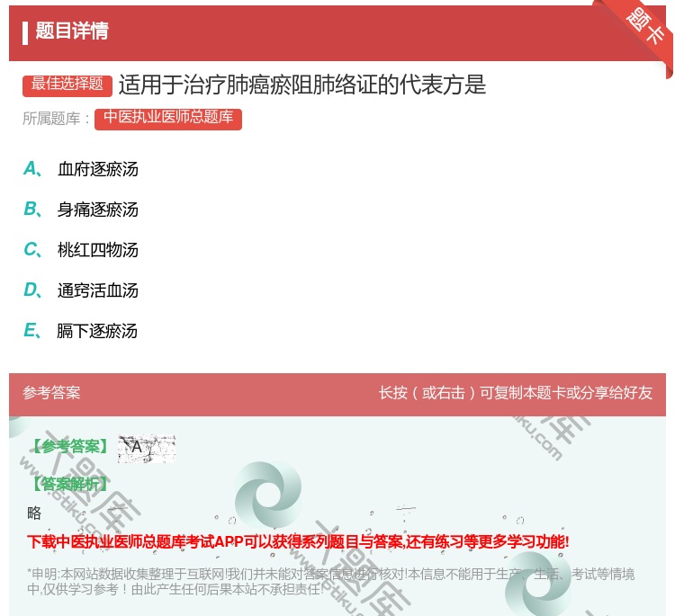Click the teal letter D option marker
Viewport: 675px width, 616px height.
tap(31, 290)
